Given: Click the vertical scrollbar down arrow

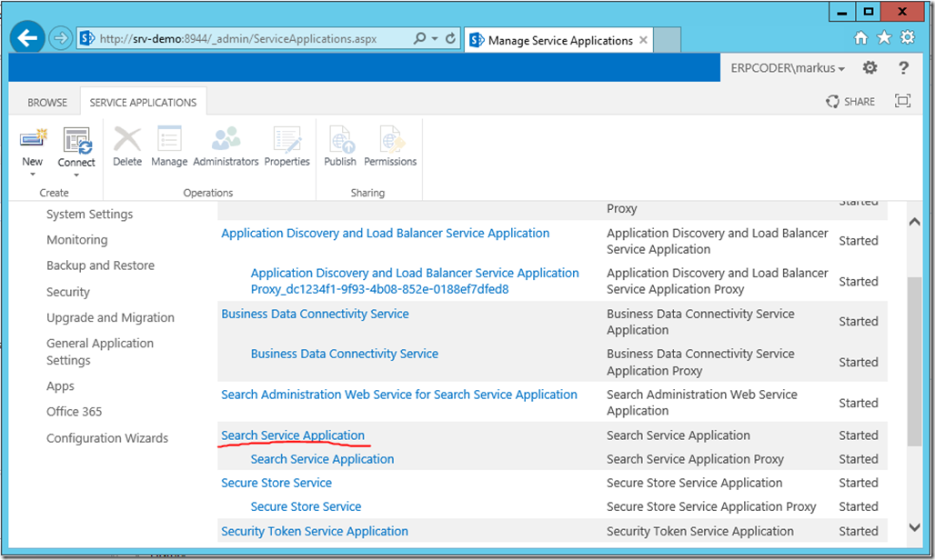Looking at the screenshot, I should [x=915, y=526].
